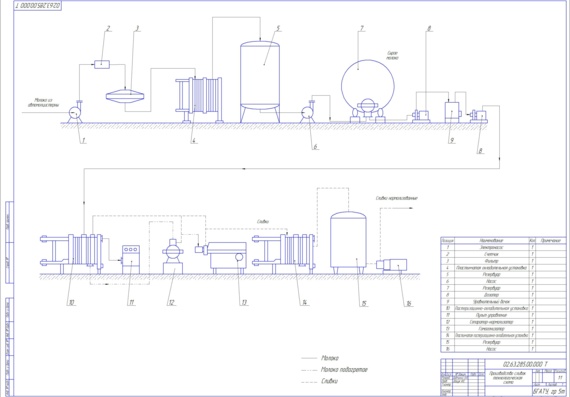Viewport: 570px width, 397px height.
Task: Select the separator-normalizer symbol 12
Action: (x=173, y=256)
